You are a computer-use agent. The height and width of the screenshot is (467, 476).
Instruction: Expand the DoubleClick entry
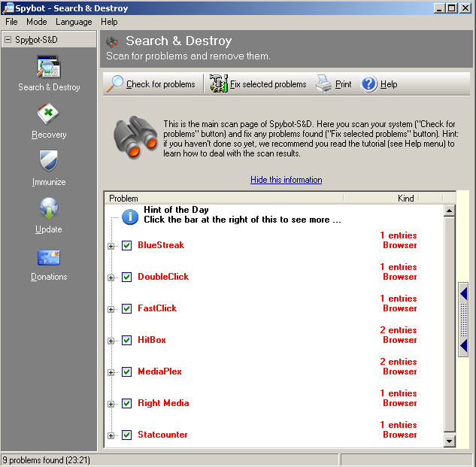111,277
